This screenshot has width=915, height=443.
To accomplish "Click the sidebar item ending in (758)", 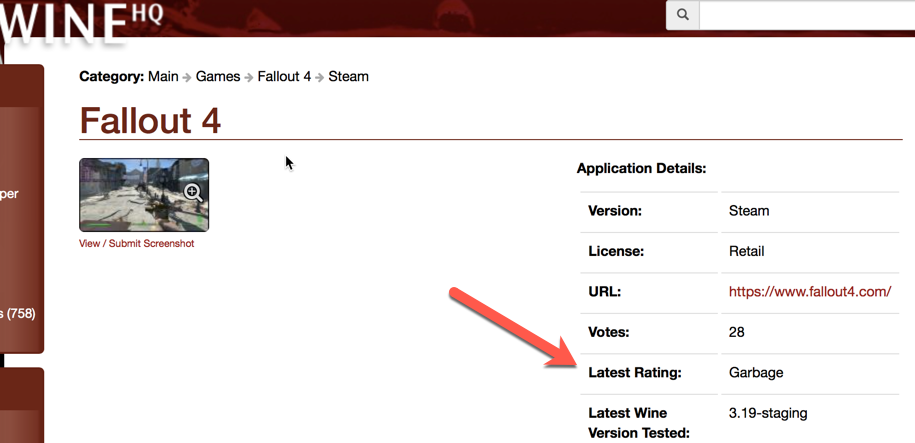I will [x=18, y=314].
